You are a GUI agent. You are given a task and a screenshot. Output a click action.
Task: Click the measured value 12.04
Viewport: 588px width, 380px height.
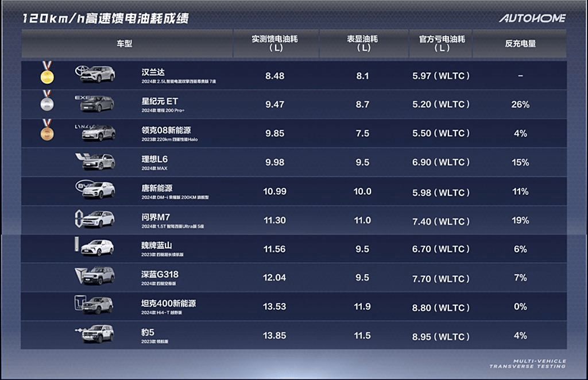274,278
